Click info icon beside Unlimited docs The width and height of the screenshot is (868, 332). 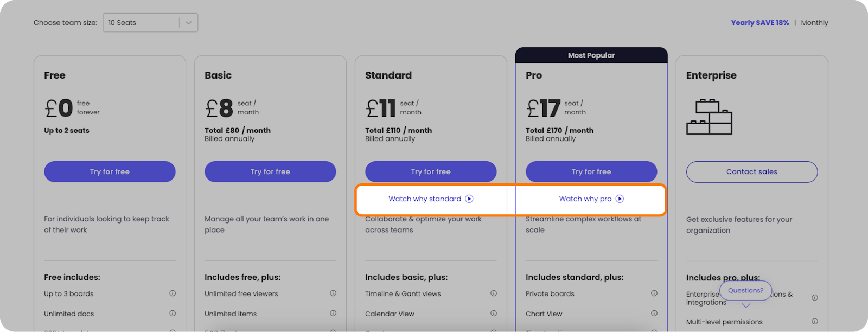(173, 314)
